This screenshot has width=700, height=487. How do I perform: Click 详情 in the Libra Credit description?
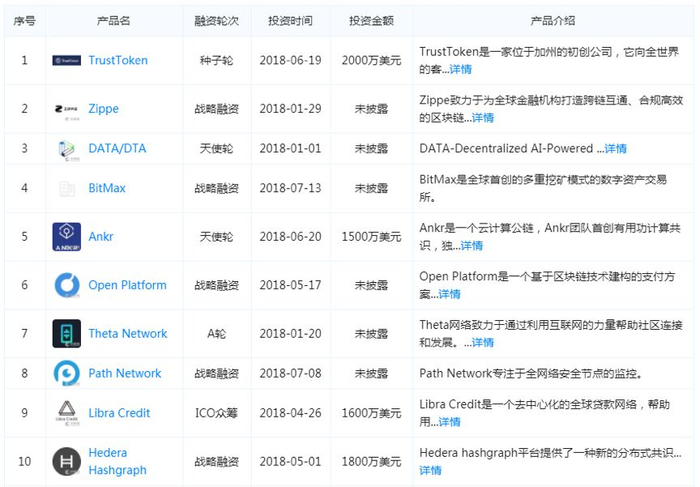click(450, 422)
